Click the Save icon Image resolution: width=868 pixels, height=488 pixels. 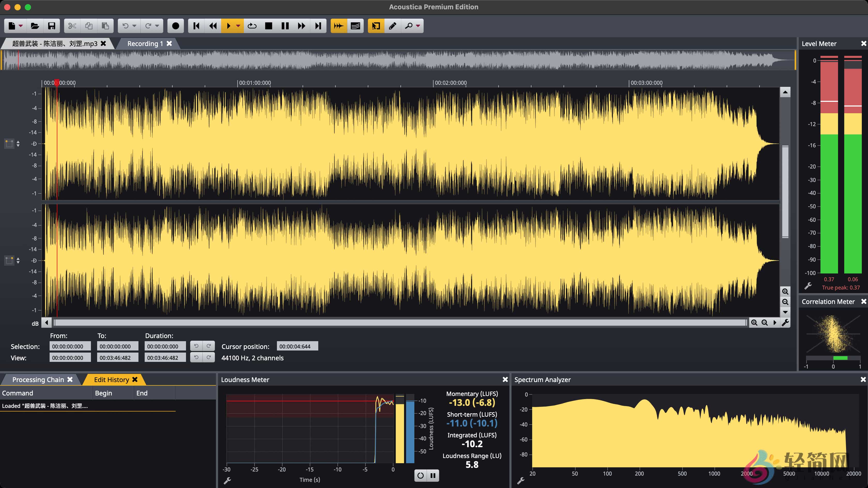point(52,26)
